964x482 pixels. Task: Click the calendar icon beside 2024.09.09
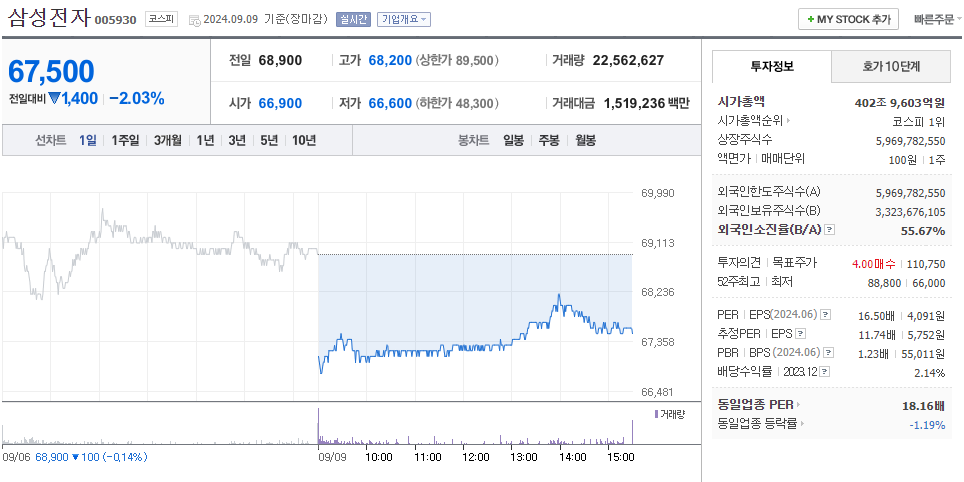pos(195,20)
